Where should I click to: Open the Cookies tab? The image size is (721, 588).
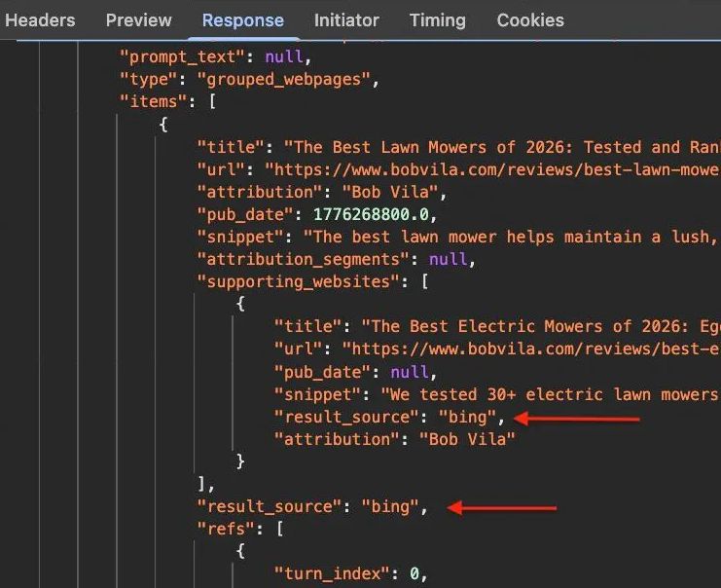(530, 20)
